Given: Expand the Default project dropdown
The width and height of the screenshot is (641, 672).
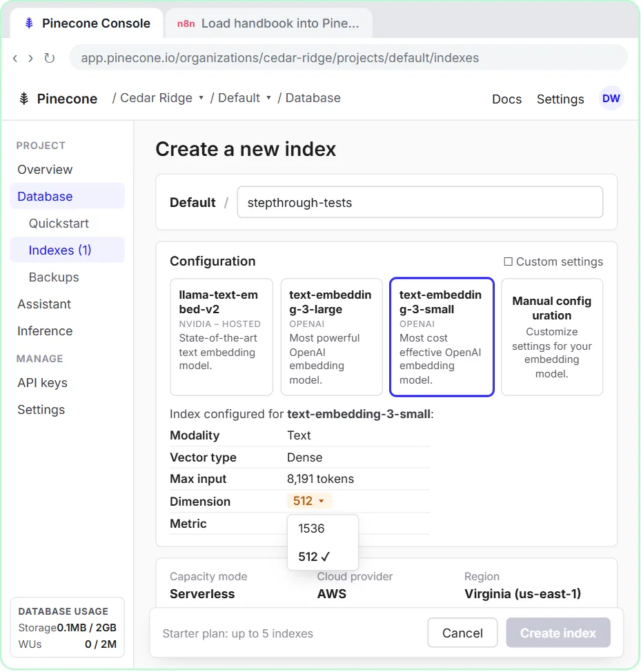Looking at the screenshot, I should 244,98.
